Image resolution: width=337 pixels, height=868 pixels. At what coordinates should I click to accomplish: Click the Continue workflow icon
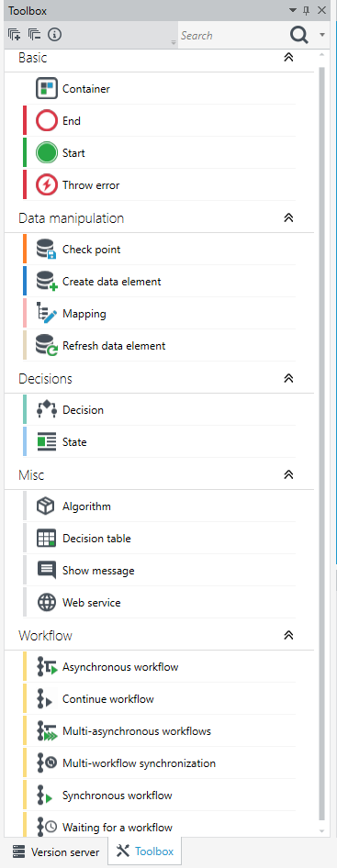45,699
